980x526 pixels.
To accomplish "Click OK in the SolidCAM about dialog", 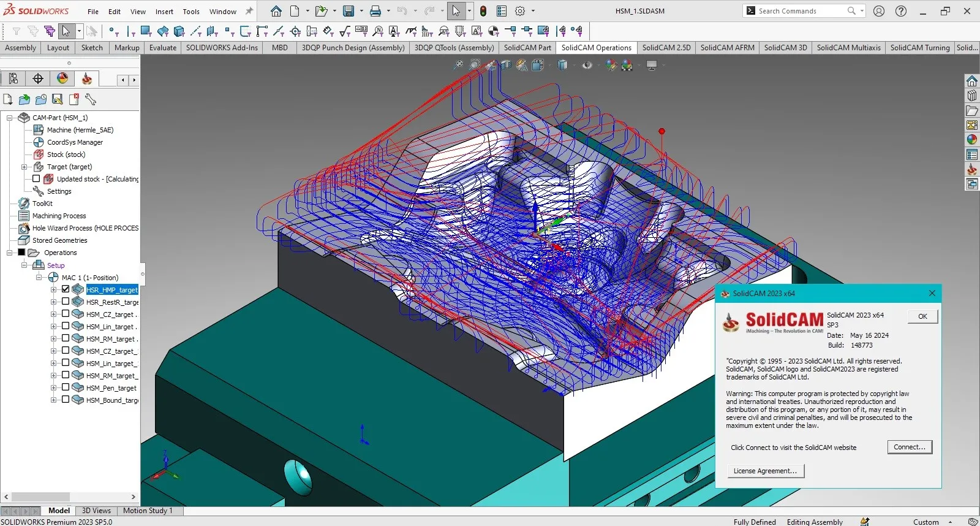I will 922,316.
